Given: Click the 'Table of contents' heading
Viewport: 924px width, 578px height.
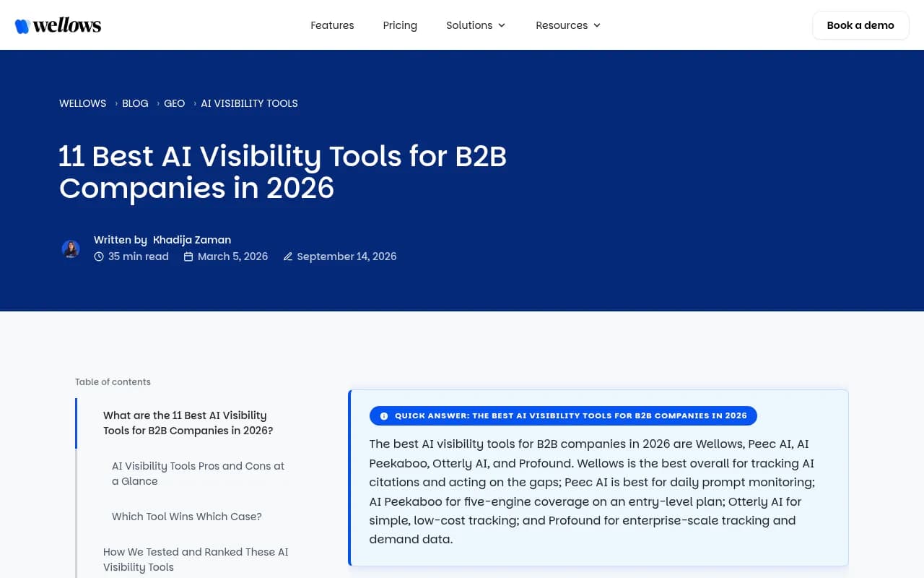Looking at the screenshot, I should [x=113, y=382].
